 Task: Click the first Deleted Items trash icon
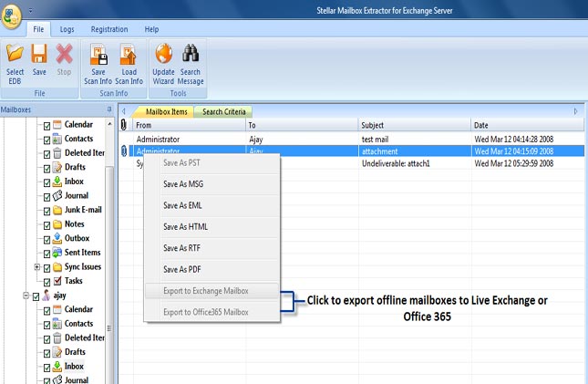coord(57,153)
